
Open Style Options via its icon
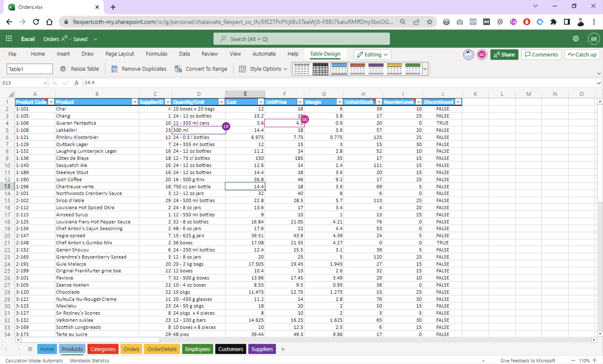click(x=242, y=69)
